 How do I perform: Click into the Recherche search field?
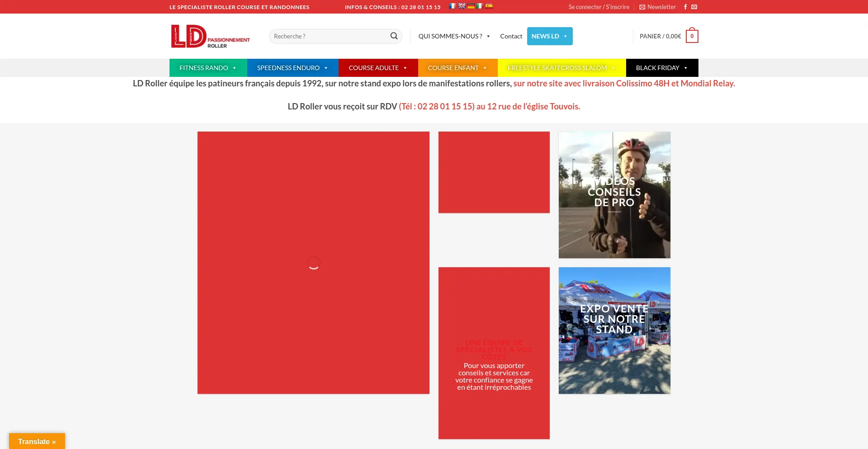(x=330, y=36)
